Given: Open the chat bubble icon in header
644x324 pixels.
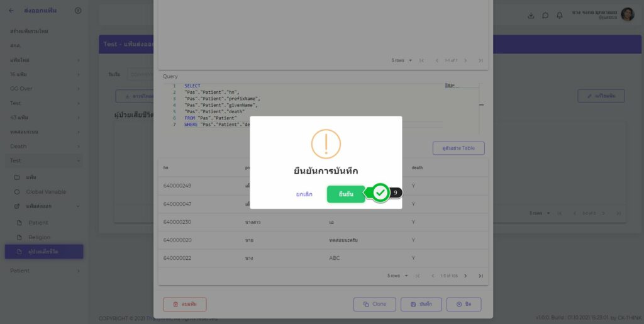Looking at the screenshot, I should coord(545,16).
